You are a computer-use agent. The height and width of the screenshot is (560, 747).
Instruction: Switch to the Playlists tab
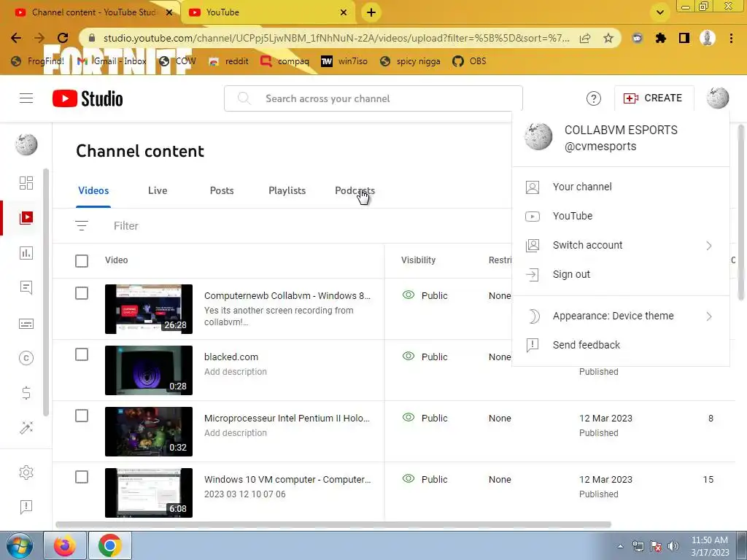tap(287, 190)
